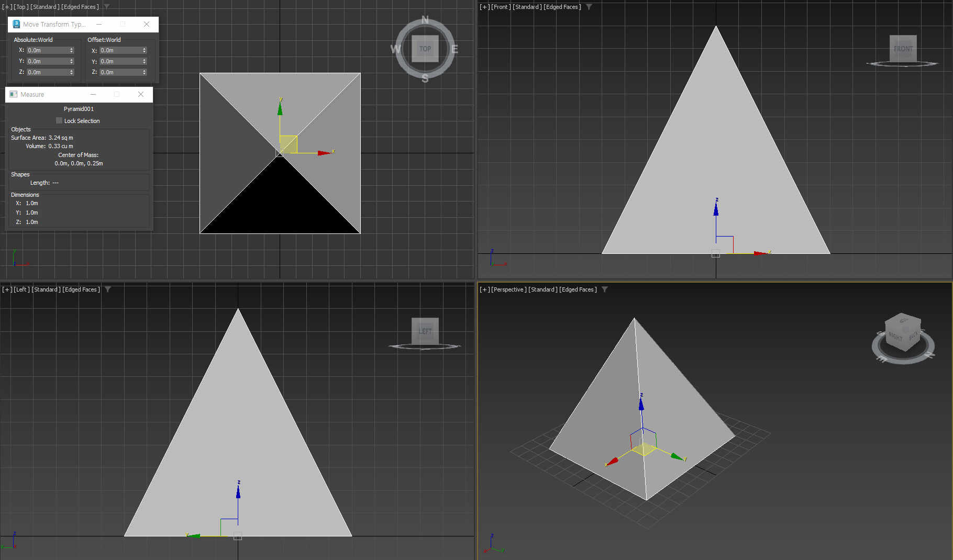This screenshot has width=953, height=560.
Task: Click the E compass marker on ViewCube ring
Action: point(455,49)
